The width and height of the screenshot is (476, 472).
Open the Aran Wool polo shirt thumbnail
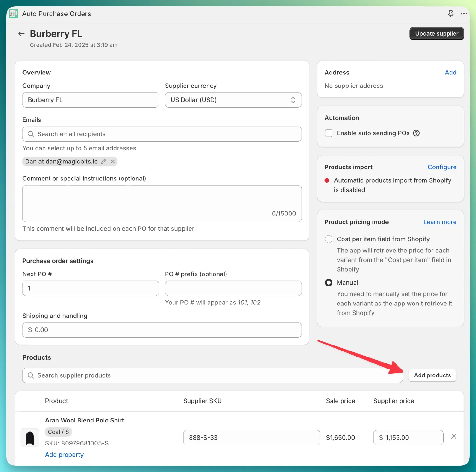[30, 438]
